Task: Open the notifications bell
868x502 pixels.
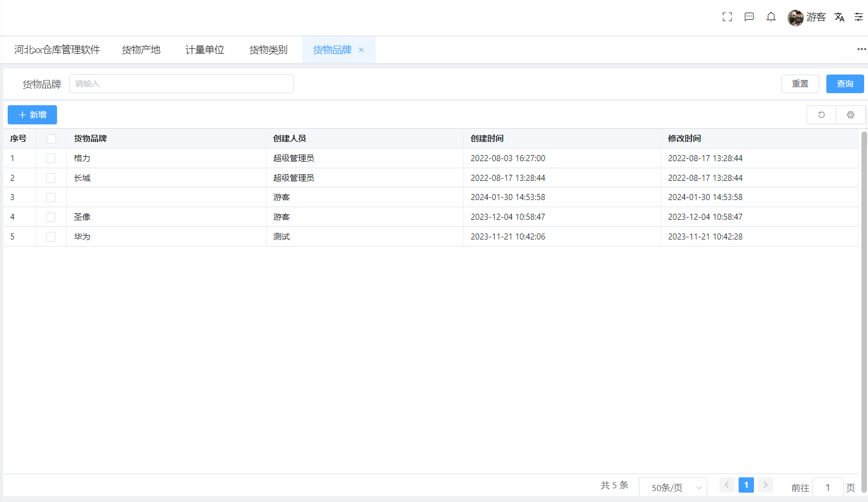Action: tap(771, 17)
